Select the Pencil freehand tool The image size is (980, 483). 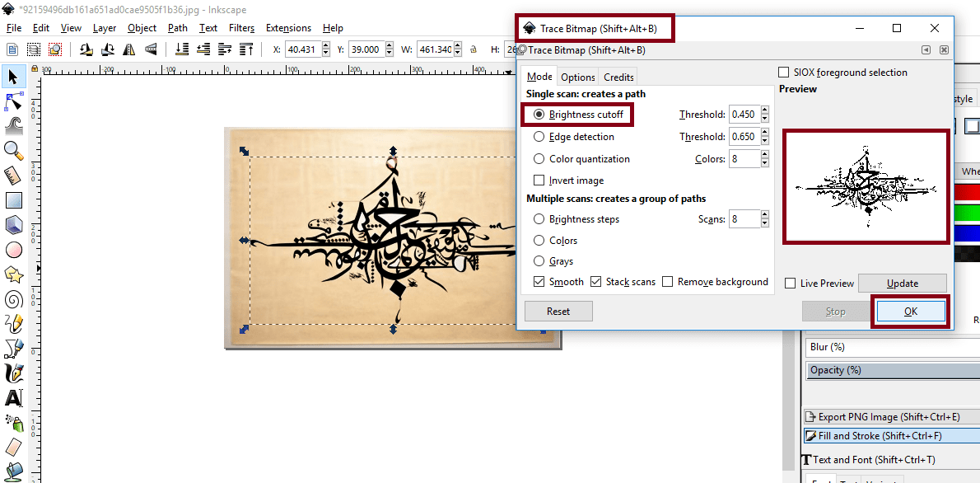[13, 323]
